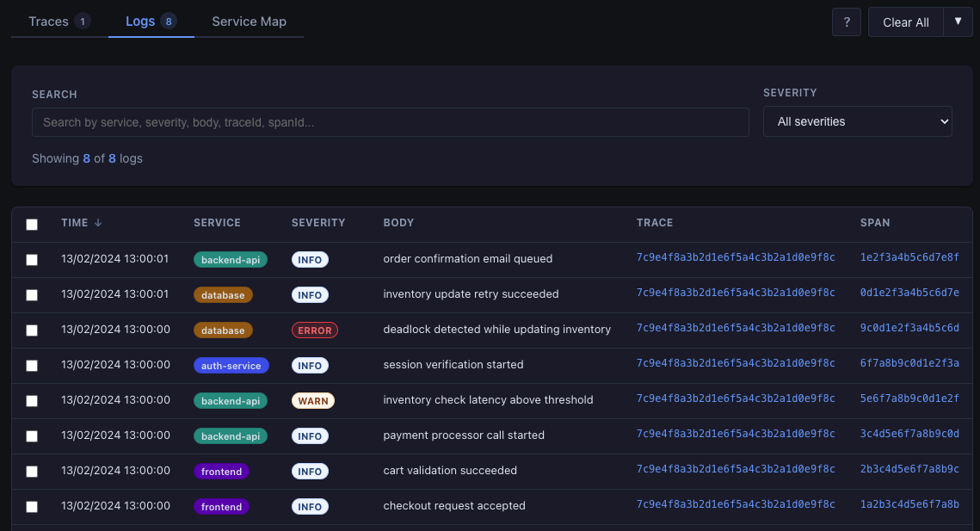Open trace link in order confirmation email row

click(x=736, y=257)
